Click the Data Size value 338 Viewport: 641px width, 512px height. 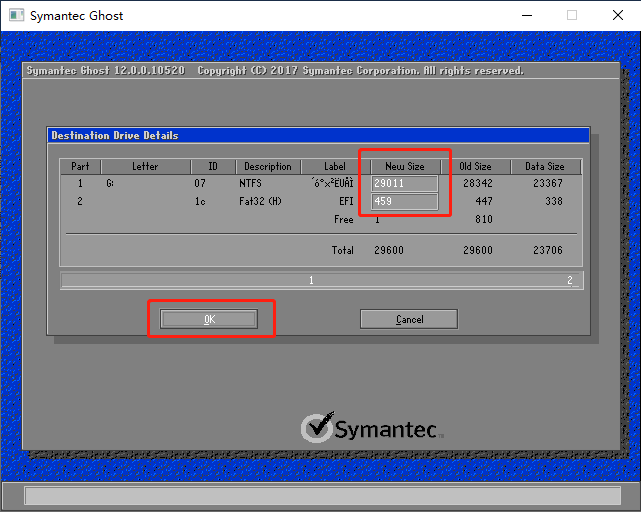(554, 201)
